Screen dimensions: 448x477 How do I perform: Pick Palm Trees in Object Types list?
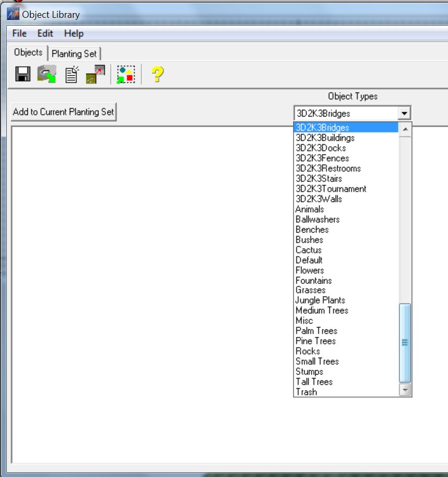click(316, 331)
